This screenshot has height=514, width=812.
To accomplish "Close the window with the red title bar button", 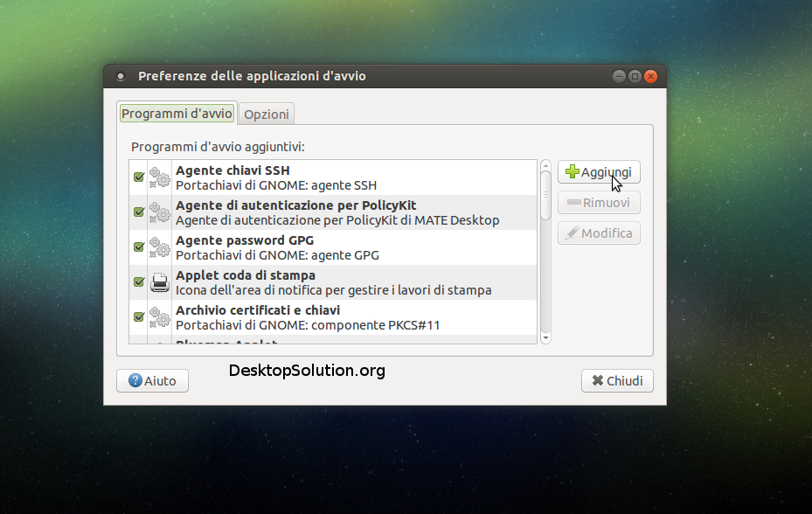I will pyautogui.click(x=651, y=77).
